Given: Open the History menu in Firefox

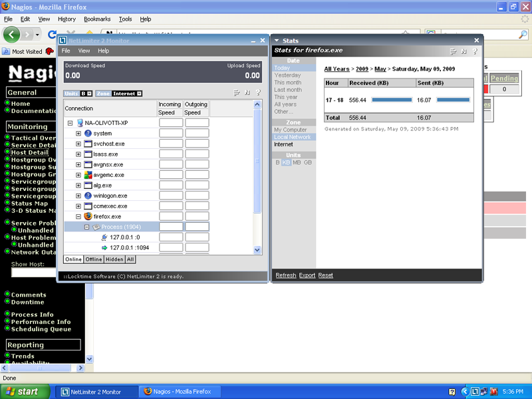Looking at the screenshot, I should coord(66,19).
